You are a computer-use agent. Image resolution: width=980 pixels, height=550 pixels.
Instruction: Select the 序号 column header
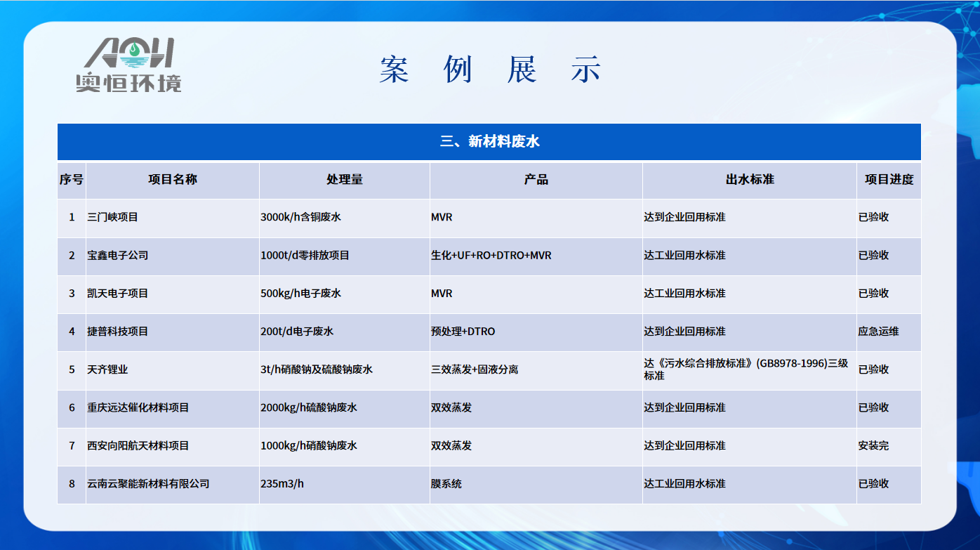(71, 180)
